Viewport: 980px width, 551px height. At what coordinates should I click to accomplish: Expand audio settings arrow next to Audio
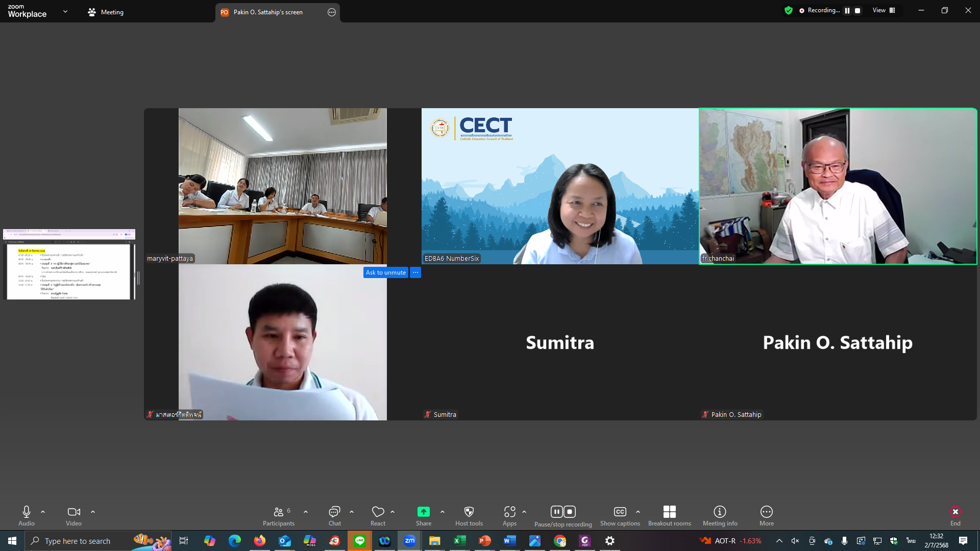[43, 512]
